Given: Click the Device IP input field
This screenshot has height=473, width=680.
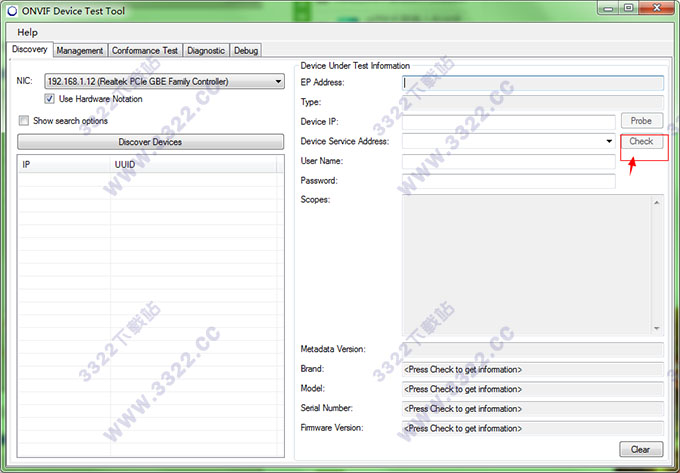Looking at the screenshot, I should [x=509, y=122].
